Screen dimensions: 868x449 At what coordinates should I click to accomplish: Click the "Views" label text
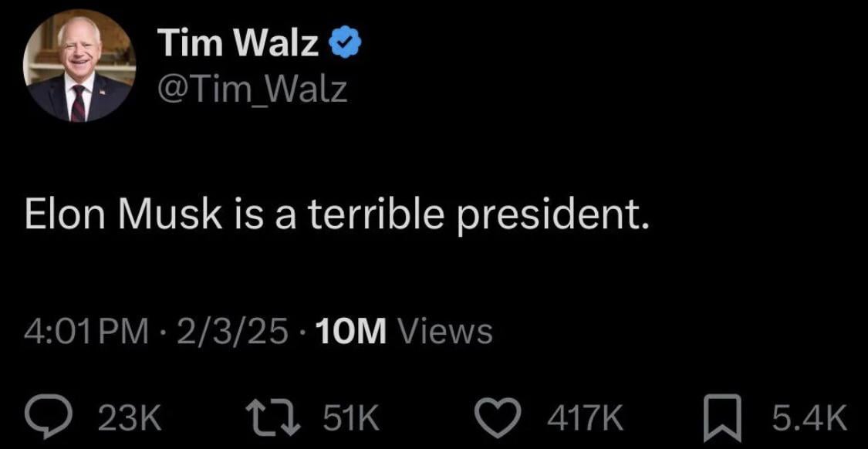[x=444, y=332]
